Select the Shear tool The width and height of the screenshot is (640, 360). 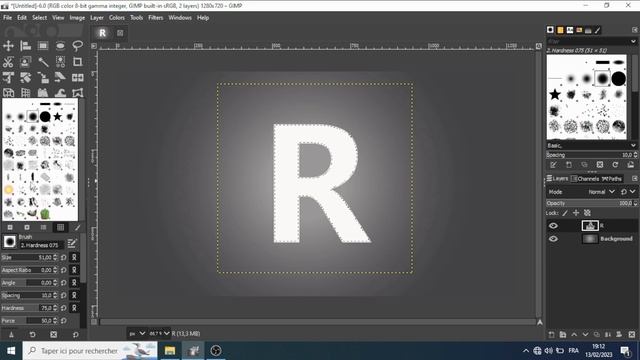[60, 77]
